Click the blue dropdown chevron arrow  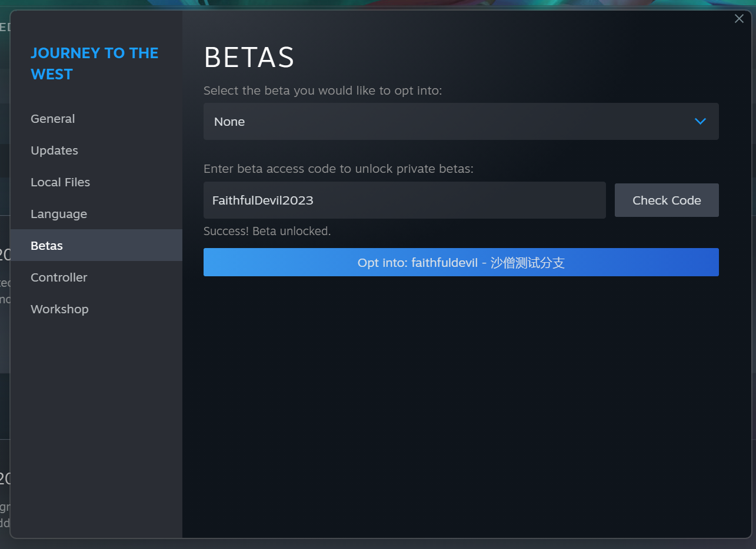point(700,122)
